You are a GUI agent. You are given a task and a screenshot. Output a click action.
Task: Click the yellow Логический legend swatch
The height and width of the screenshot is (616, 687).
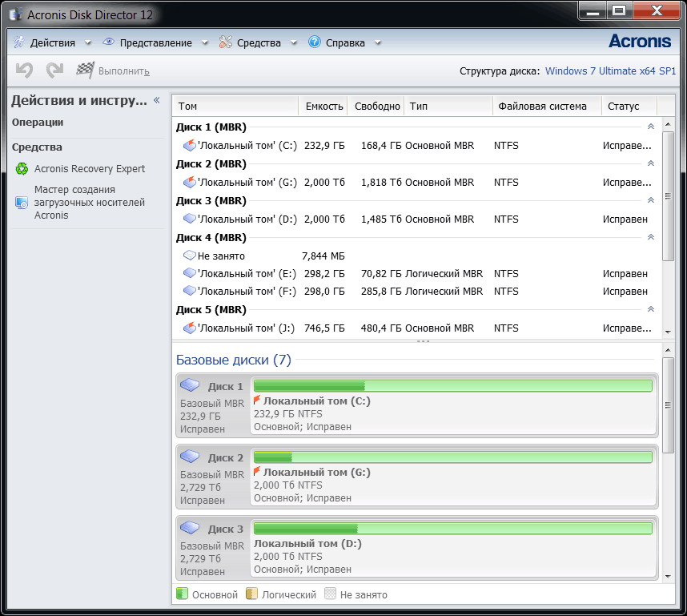point(251,594)
